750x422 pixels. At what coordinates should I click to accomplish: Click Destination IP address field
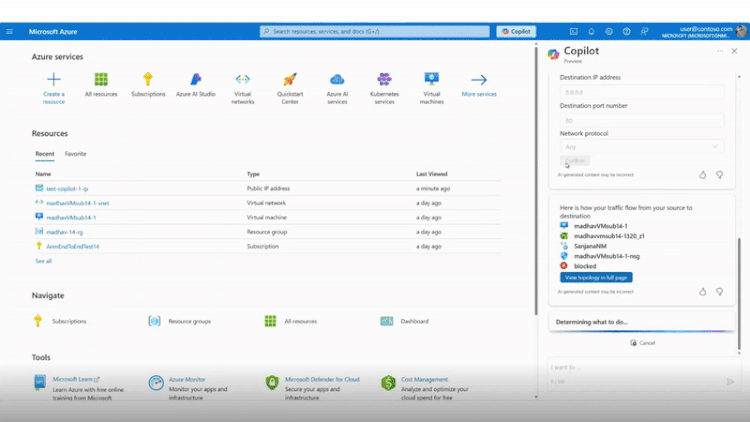coord(642,92)
